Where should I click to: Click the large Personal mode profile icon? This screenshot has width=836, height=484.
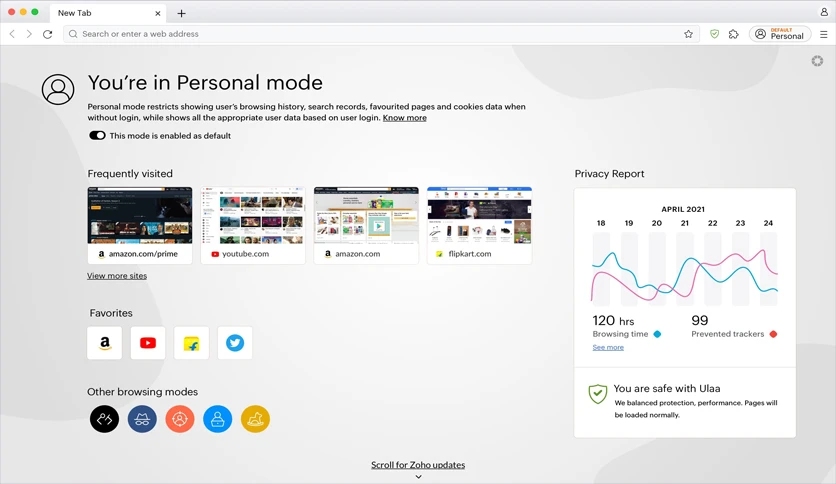click(58, 89)
